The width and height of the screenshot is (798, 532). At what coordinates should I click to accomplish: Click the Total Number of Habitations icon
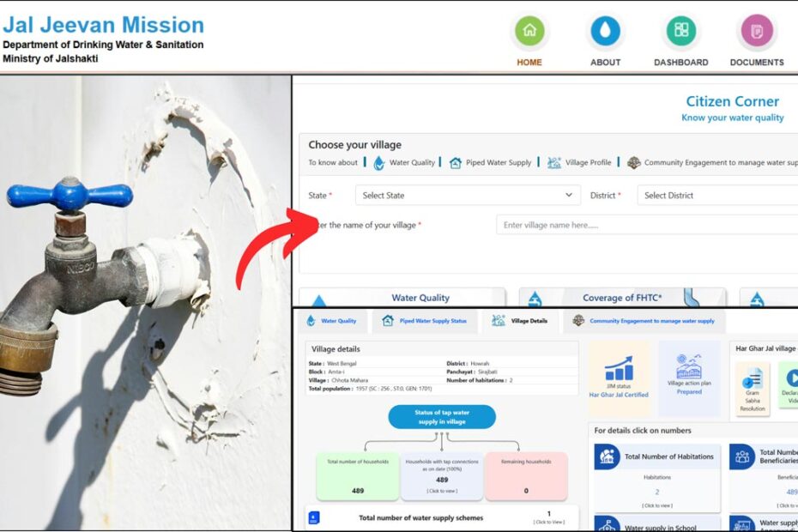pyautogui.click(x=607, y=456)
